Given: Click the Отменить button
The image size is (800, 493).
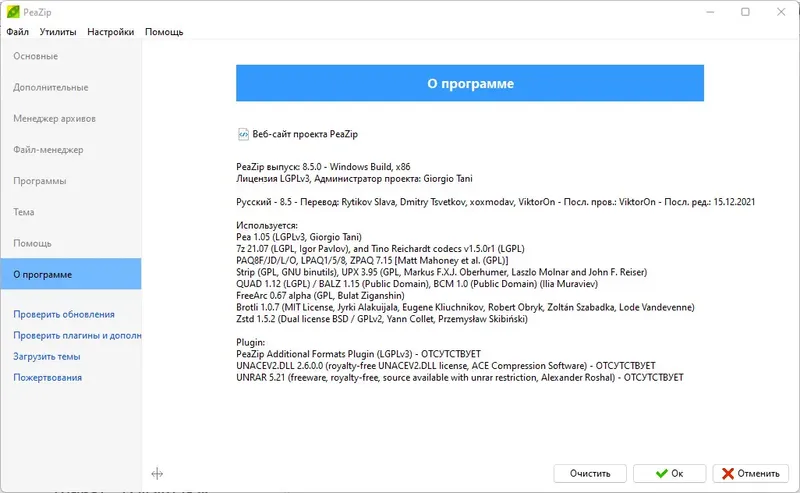Looking at the screenshot, I should click(751, 474).
